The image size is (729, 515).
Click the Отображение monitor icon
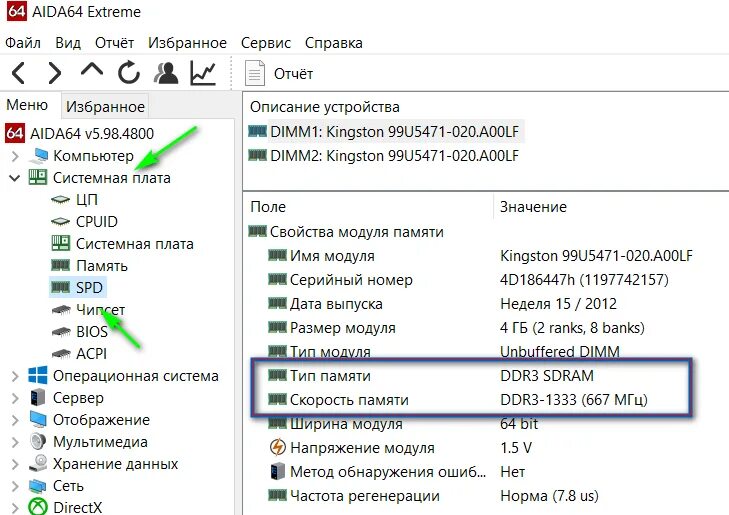[38, 419]
